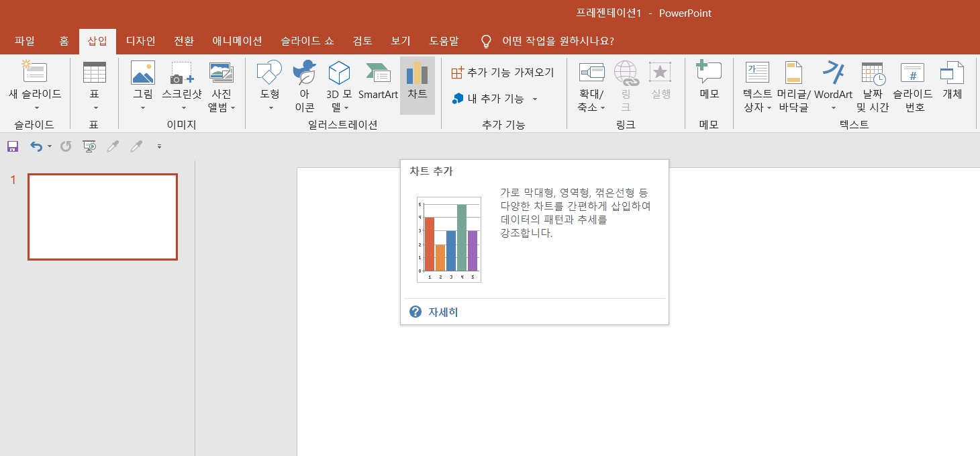This screenshot has width=980, height=456.
Task: Open the 사진 앨범 (Photo Album) tool
Action: (220, 84)
